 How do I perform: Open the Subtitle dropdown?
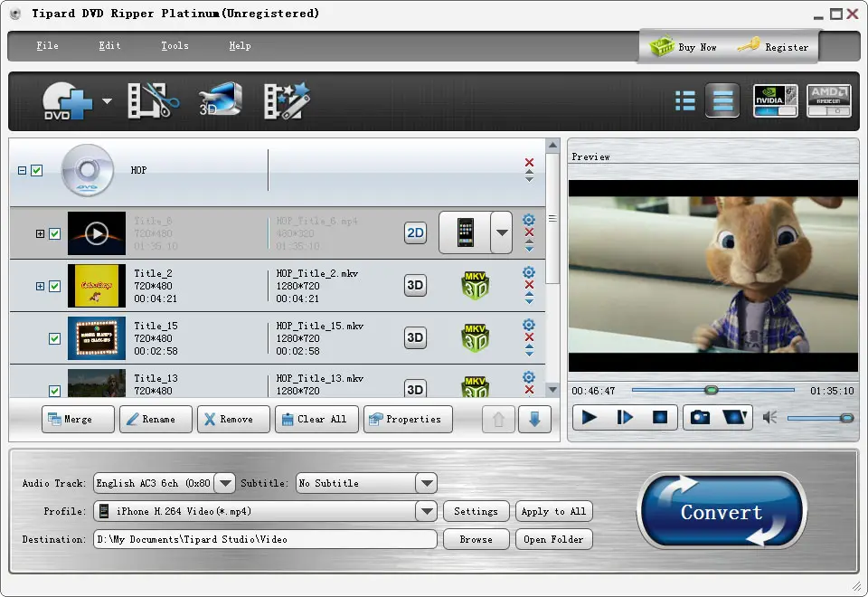click(x=427, y=483)
